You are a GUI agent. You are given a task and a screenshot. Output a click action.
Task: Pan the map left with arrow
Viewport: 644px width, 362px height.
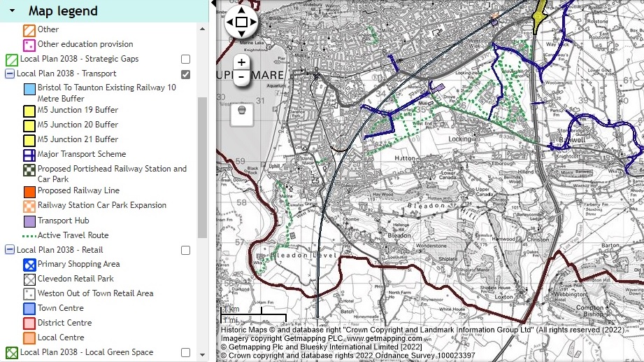[229, 22]
